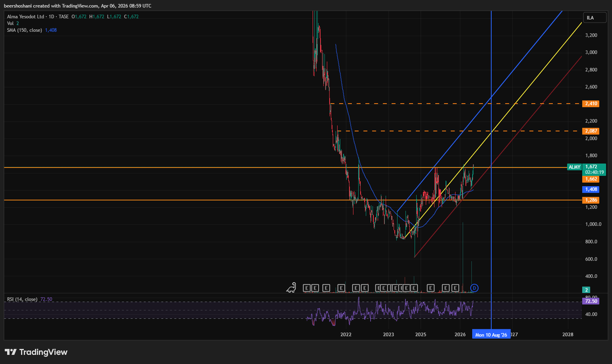Click the RSI (14, close) indicator legend
This screenshot has height=364, width=612.
pos(22,299)
